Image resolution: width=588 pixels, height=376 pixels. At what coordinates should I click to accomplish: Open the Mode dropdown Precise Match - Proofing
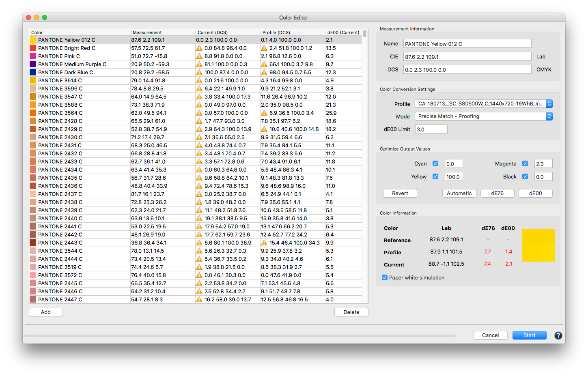(484, 116)
